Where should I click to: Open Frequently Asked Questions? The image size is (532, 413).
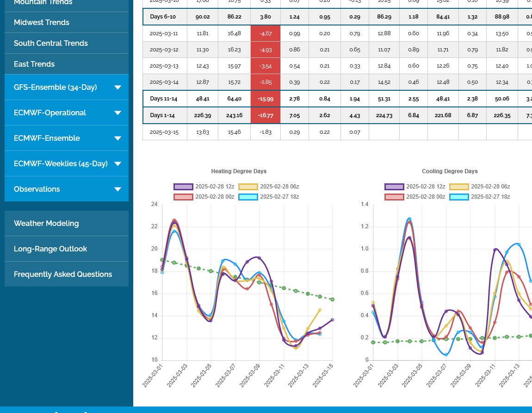63,274
